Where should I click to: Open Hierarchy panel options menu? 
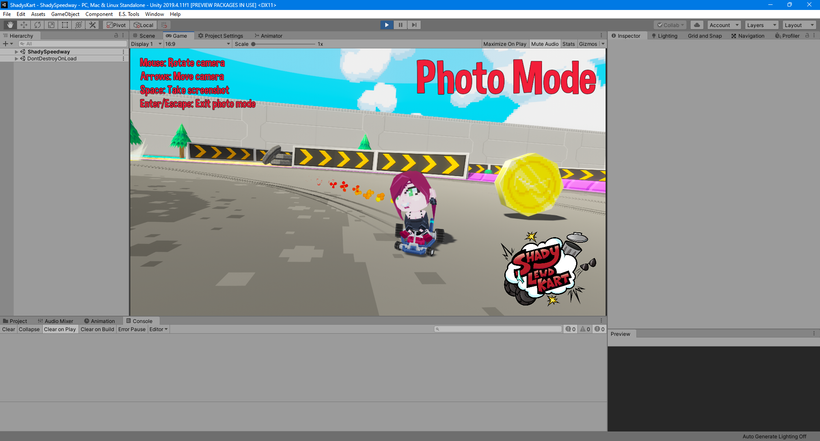pos(123,36)
